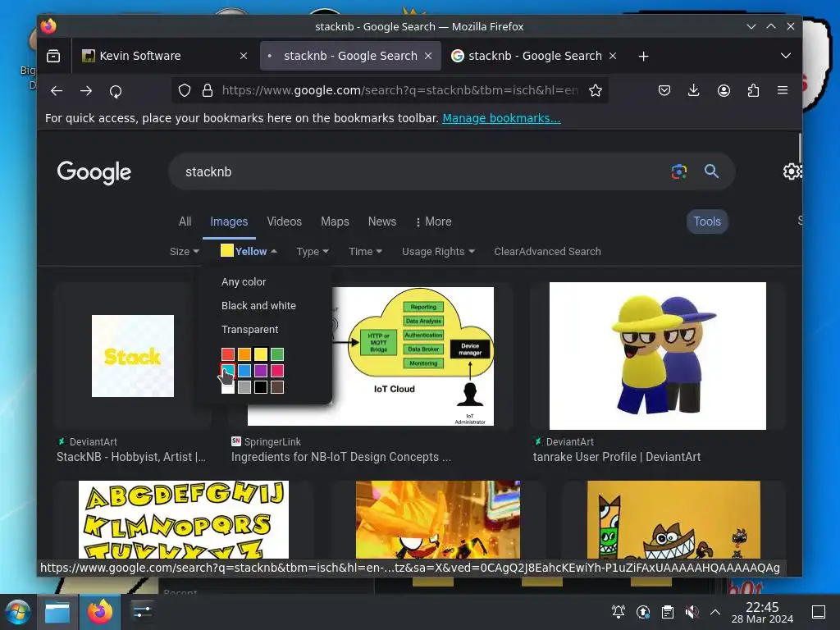Collapse the Yellow color filter dropdown
840x630 pixels.
pos(249,251)
